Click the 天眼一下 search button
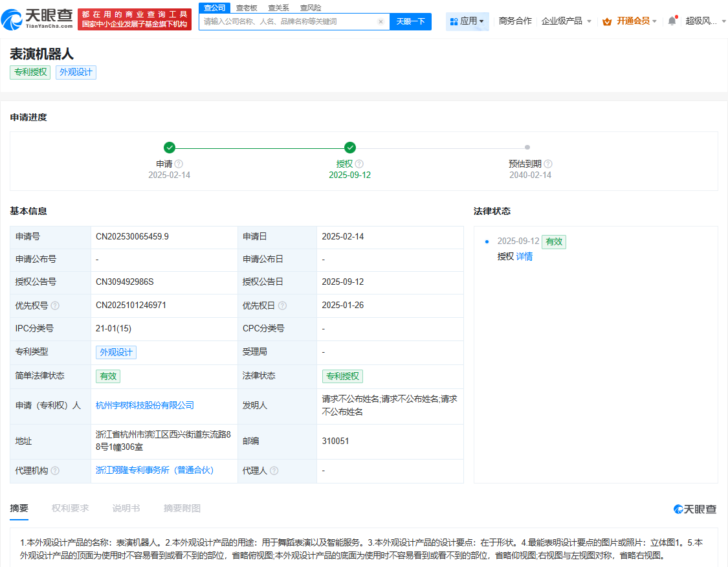 pos(410,21)
